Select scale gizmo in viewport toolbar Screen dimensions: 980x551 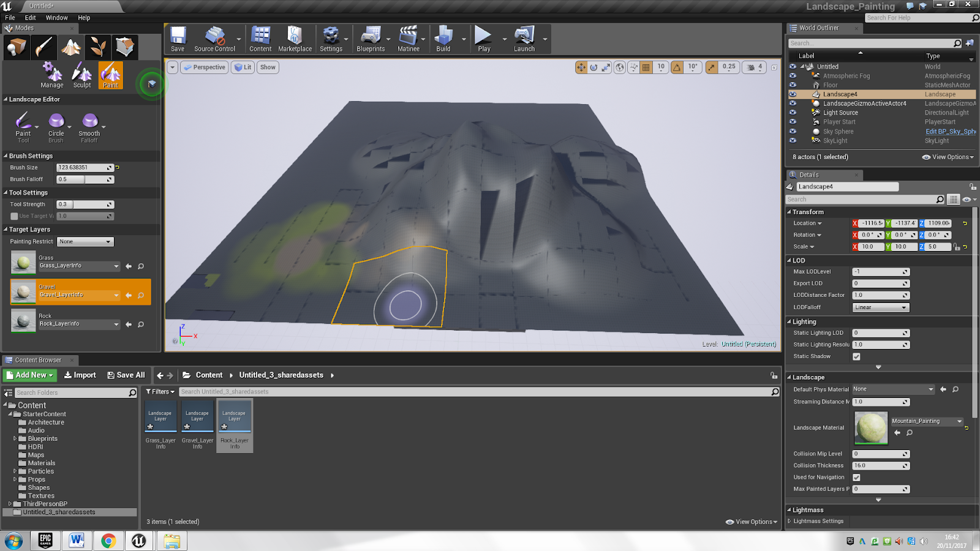pos(606,67)
